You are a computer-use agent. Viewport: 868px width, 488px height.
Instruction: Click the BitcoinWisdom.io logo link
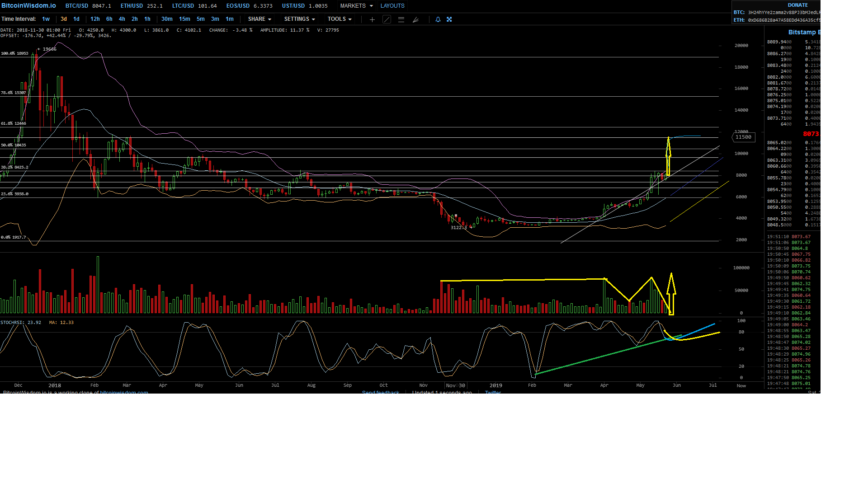(x=29, y=5)
